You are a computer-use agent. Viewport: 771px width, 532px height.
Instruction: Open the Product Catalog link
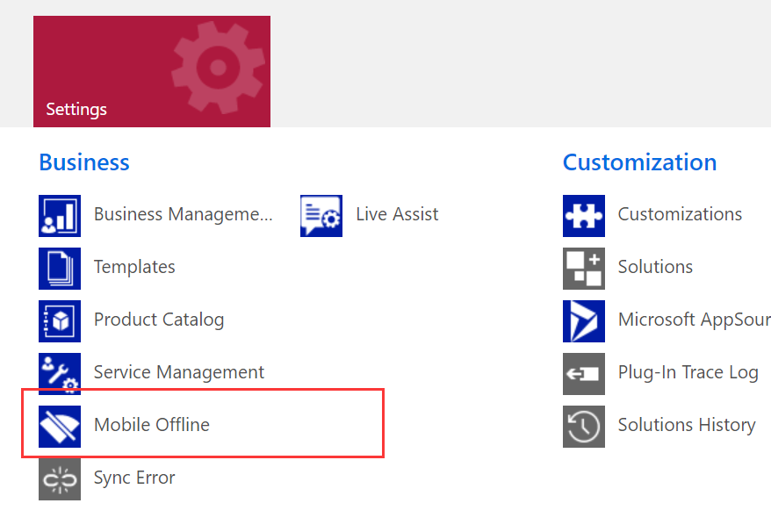(159, 320)
